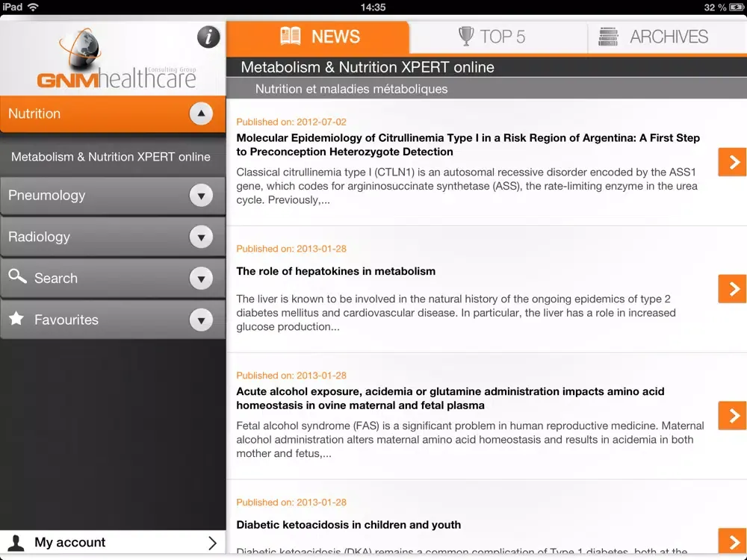
Task: Open Acute alcohol exposure article title
Action: pos(450,398)
